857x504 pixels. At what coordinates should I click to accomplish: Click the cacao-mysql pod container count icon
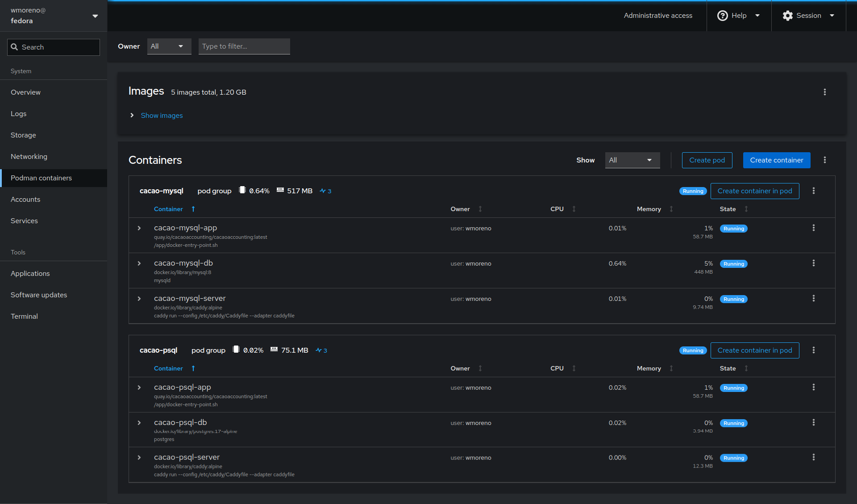click(x=322, y=191)
